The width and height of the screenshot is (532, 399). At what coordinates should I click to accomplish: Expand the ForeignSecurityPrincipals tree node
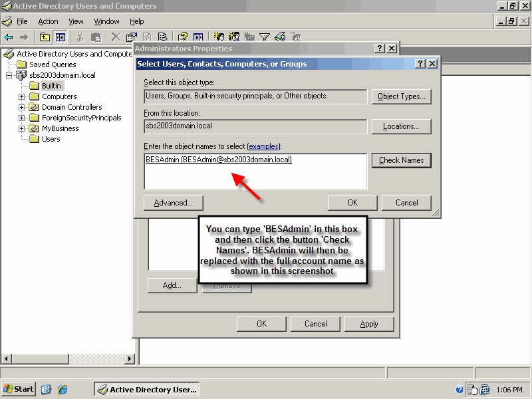21,118
